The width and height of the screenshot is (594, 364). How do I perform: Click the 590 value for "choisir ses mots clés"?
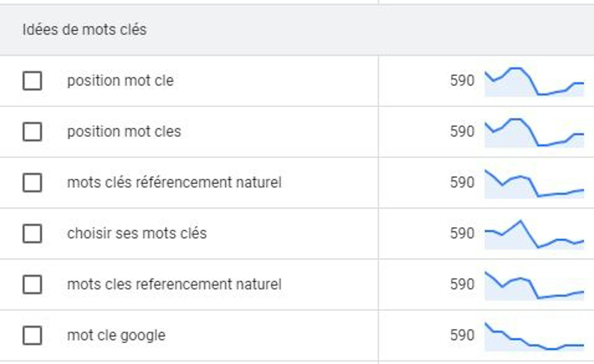click(x=462, y=233)
